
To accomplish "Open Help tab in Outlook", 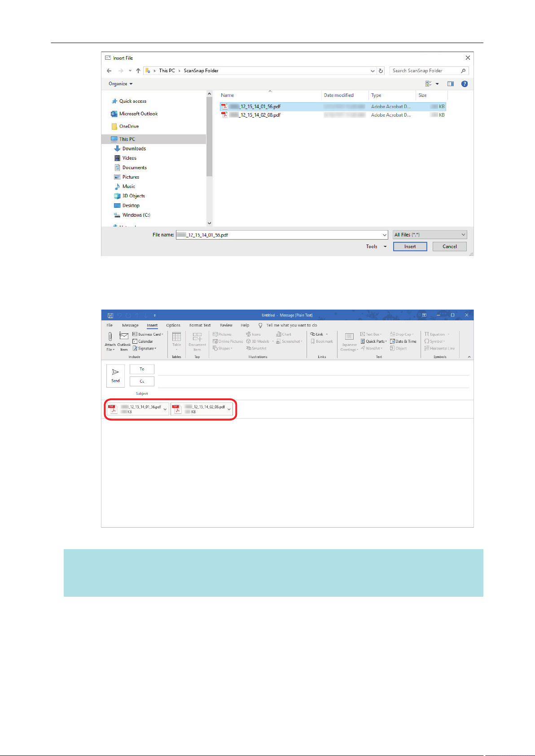I will tap(245, 325).
